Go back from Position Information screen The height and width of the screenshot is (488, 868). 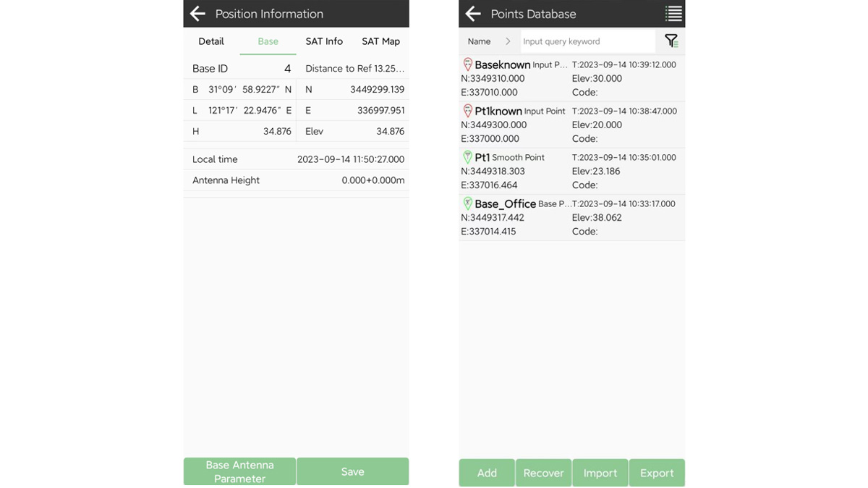tap(197, 14)
